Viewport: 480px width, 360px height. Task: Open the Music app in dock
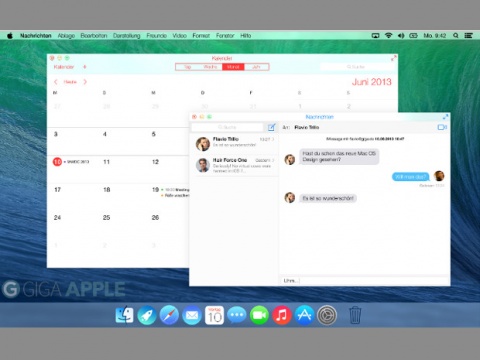[282, 315]
